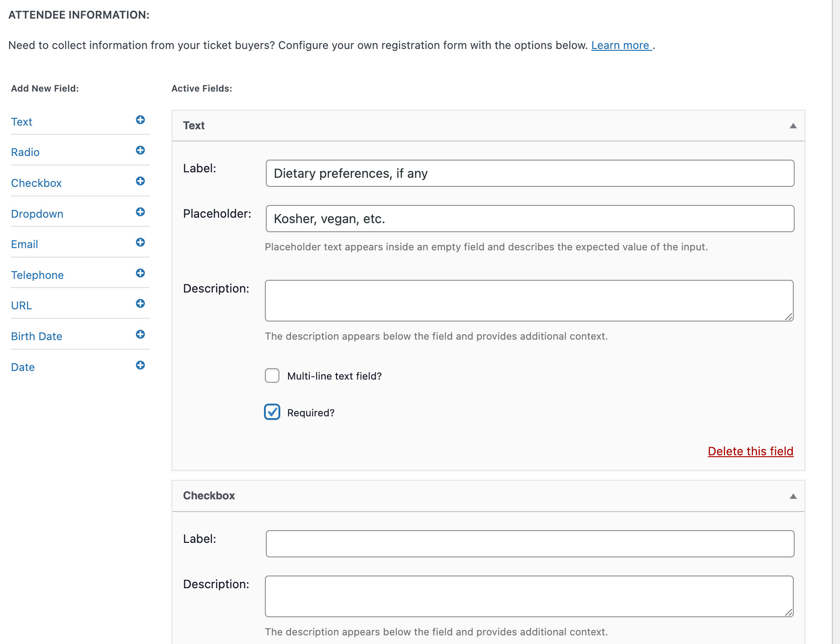Add a Radio field using its plus icon
Screen dimensions: 840x644
point(141,150)
